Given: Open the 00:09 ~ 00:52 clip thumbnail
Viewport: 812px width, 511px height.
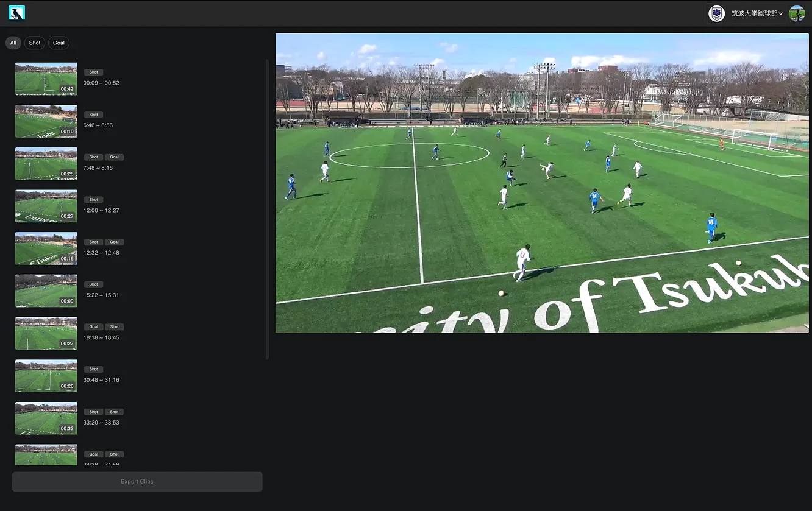Looking at the screenshot, I should coord(46,79).
